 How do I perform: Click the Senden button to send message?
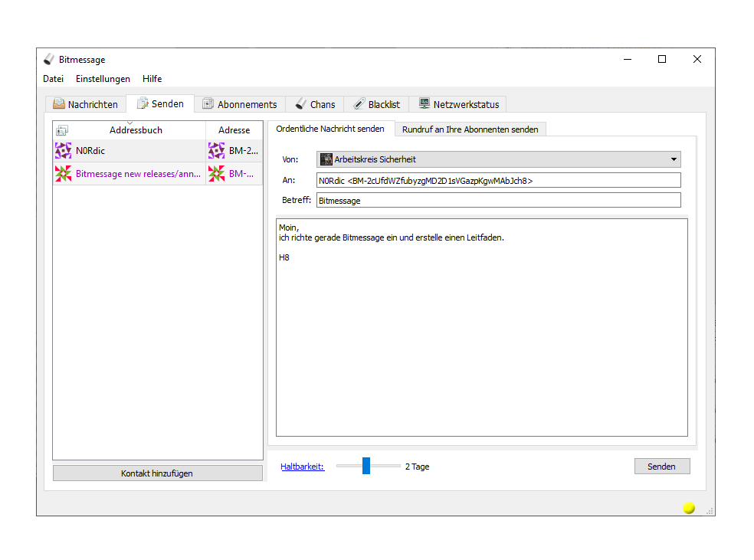click(662, 467)
